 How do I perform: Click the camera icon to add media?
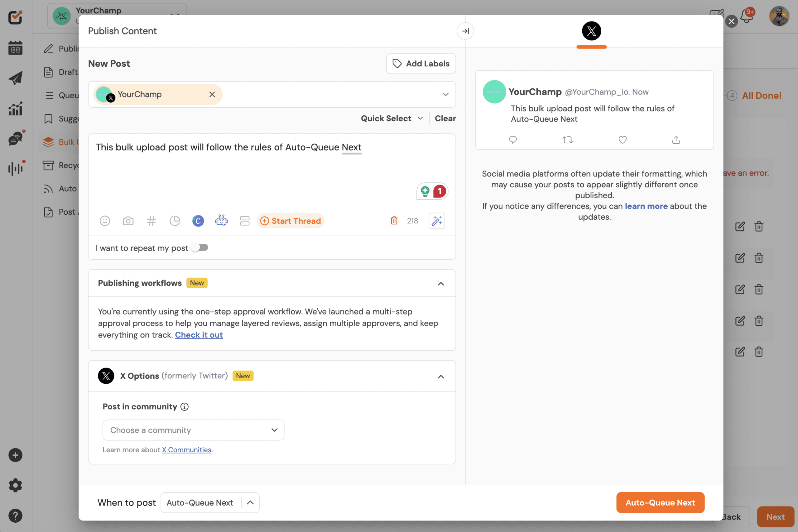[128, 221]
